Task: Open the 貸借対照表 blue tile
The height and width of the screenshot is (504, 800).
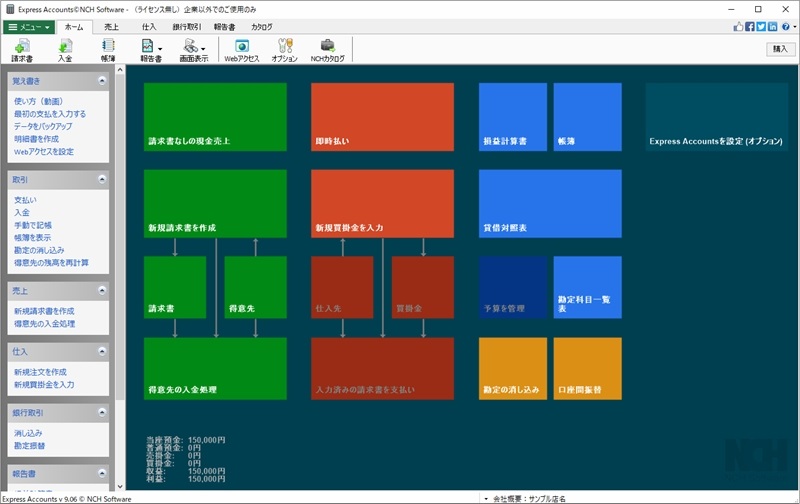Action: point(551,204)
